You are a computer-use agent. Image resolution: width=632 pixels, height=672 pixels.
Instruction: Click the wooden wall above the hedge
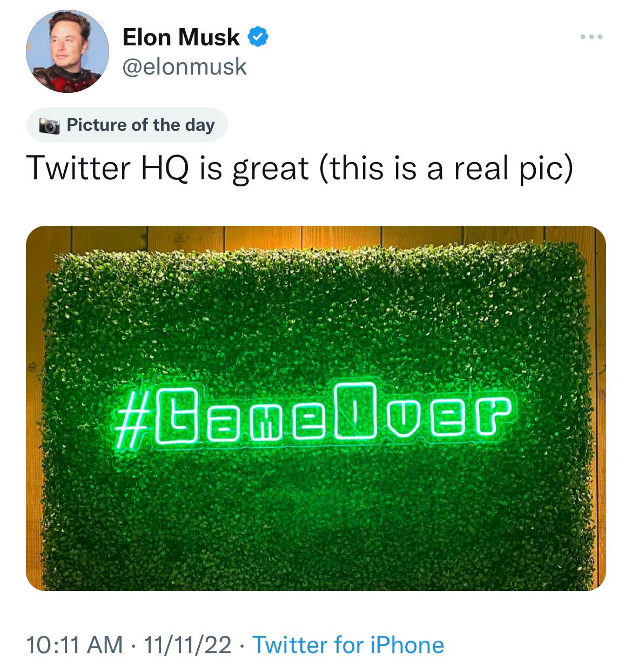tap(316, 238)
